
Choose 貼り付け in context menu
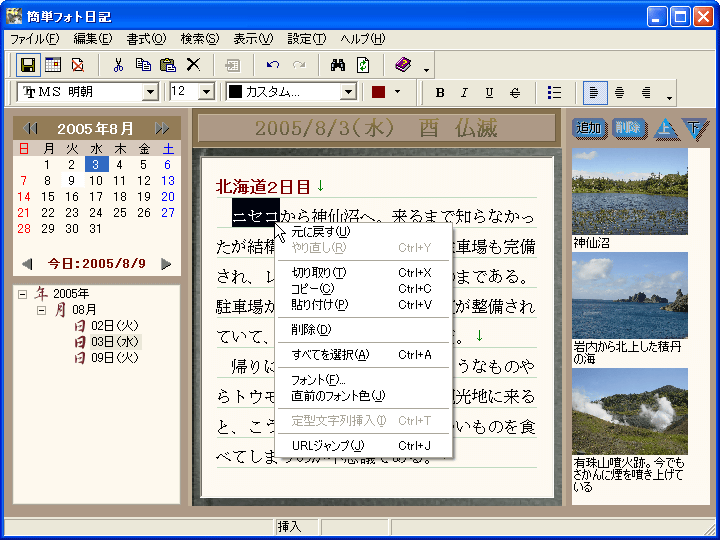pyautogui.click(x=363, y=305)
